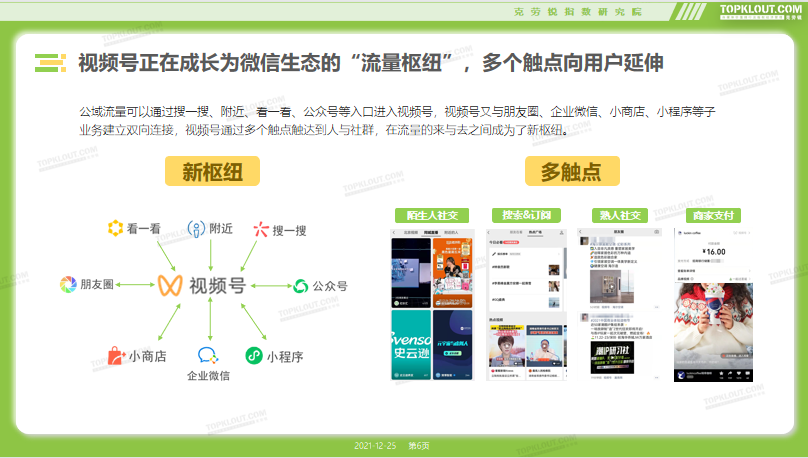Click the green 公众号 icon
Screen dimensions: 808x458
pos(301,286)
